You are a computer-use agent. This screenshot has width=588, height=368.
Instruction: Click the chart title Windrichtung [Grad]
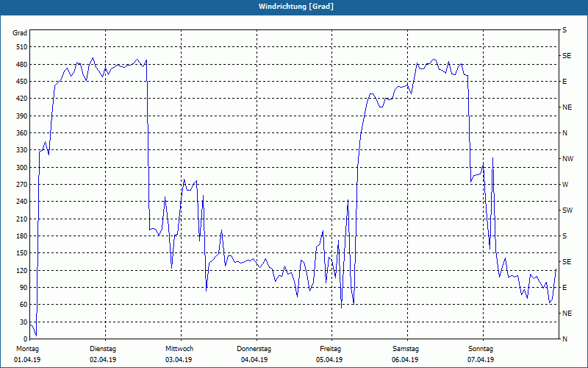296,7
